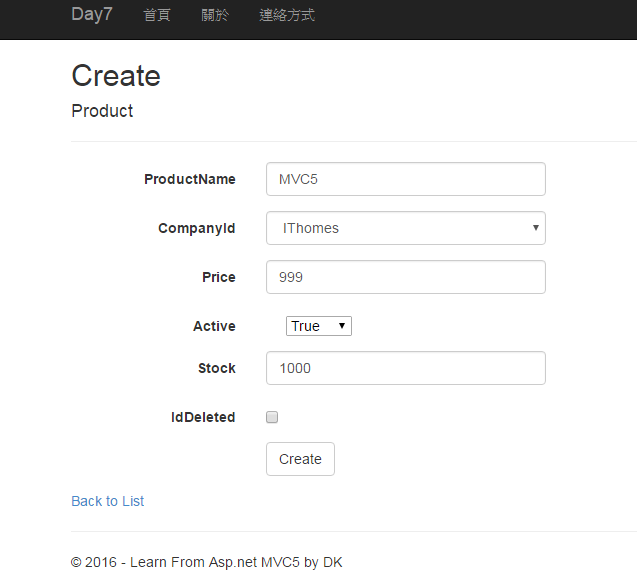The image size is (637, 576).
Task: Click the 2016 Learn From Asp.net footer text
Action: pyautogui.click(x=206, y=562)
